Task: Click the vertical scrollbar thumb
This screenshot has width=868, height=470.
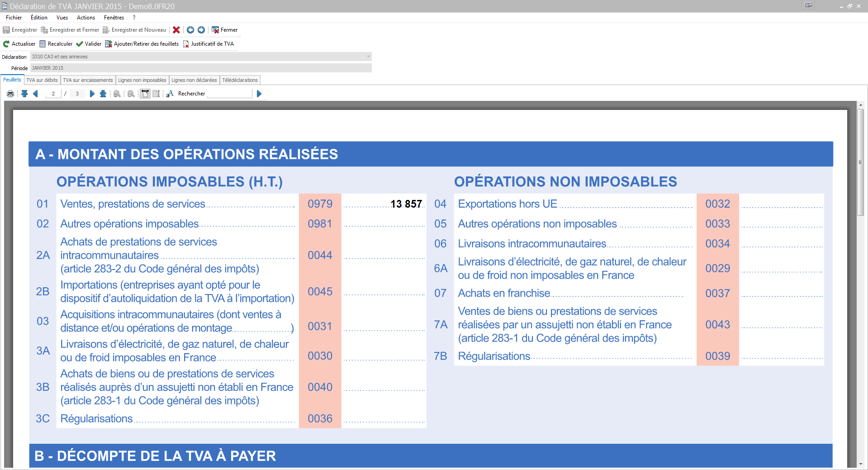Action: [x=861, y=162]
